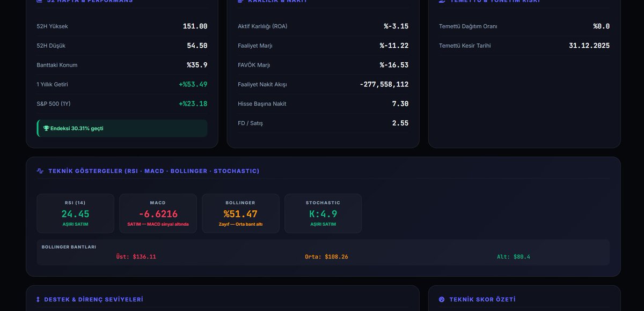Viewport: 644px width, 311px height.
Task: Click the "Destek & Direnç Seviyeleri" heading
Action: click(93, 300)
